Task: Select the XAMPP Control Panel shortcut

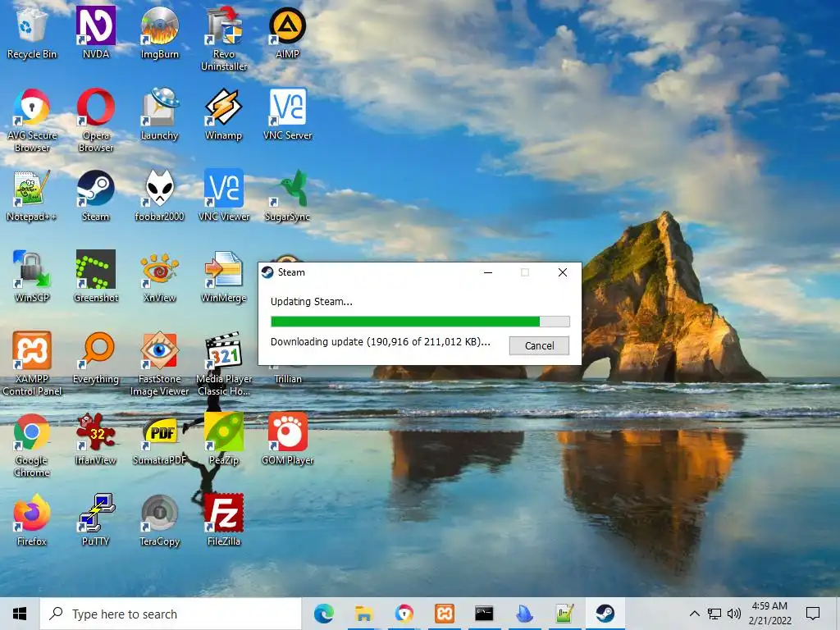Action: 32,363
